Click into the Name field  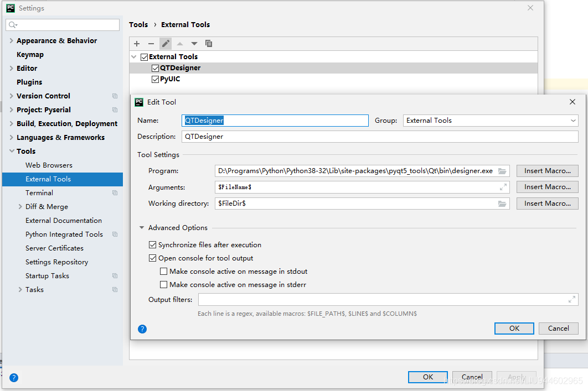coord(275,121)
